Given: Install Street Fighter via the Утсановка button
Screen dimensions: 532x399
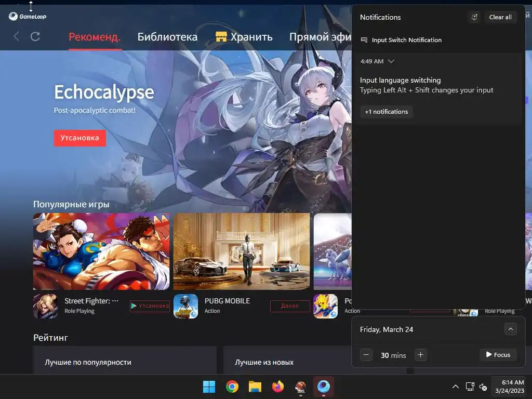Looking at the screenshot, I should [x=150, y=306].
